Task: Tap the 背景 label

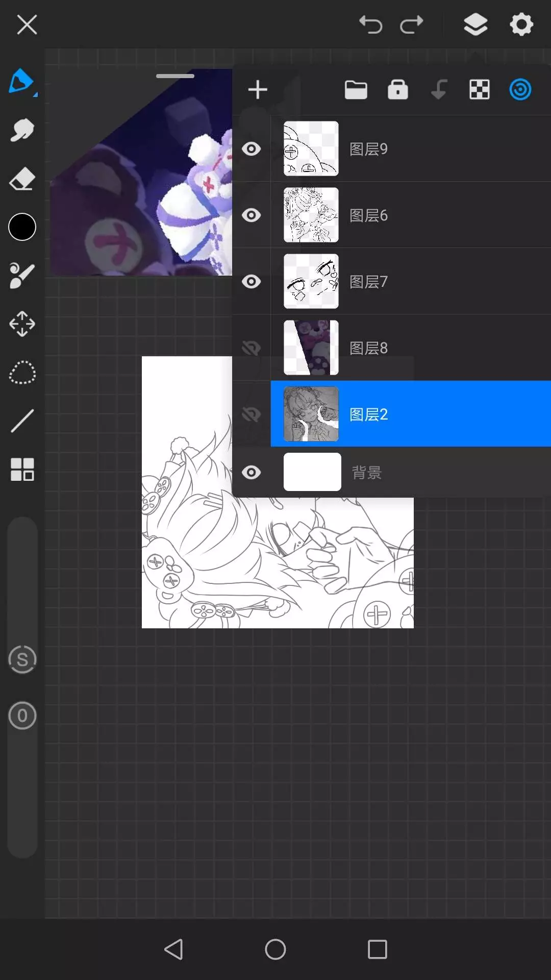Action: coord(366,473)
